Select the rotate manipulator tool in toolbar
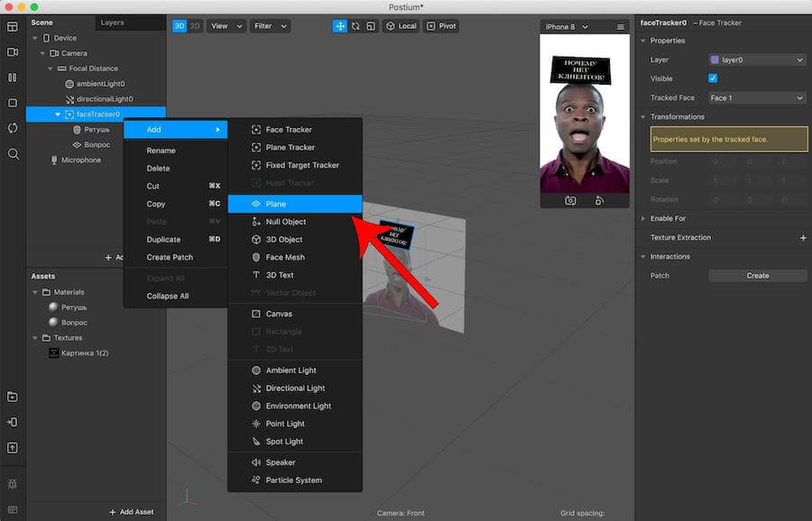The height and width of the screenshot is (521, 812). 355,26
